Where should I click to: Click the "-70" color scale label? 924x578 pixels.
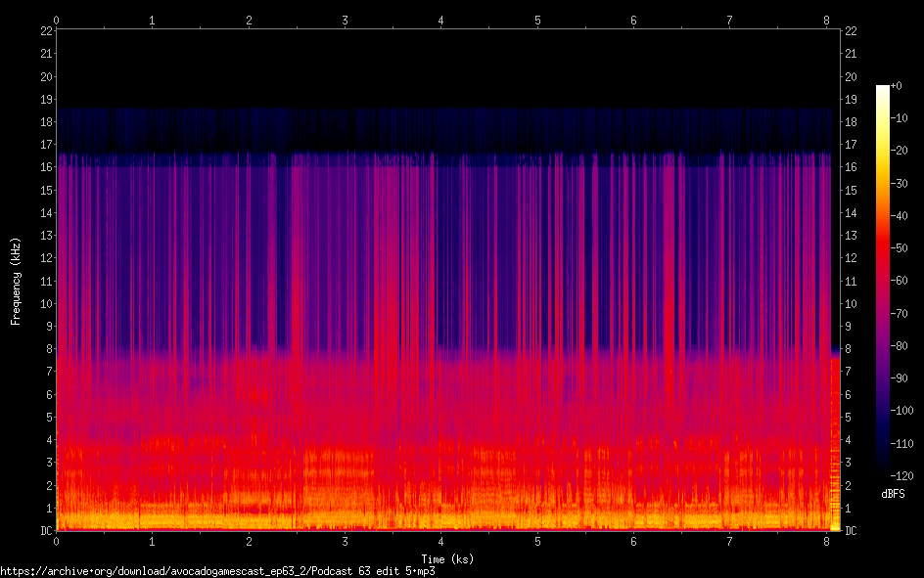[899, 314]
